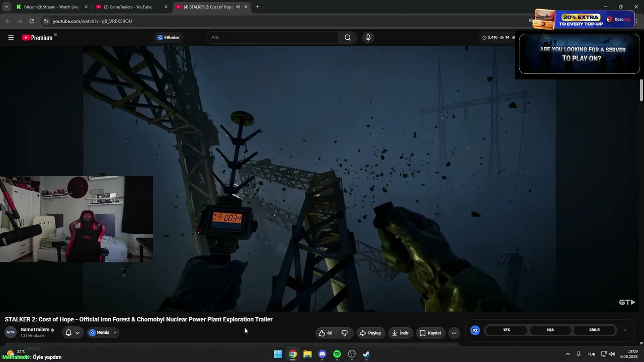The width and height of the screenshot is (644, 362).
Task: Mute the STALKER 2 tab audio icon
Action: coord(238,7)
